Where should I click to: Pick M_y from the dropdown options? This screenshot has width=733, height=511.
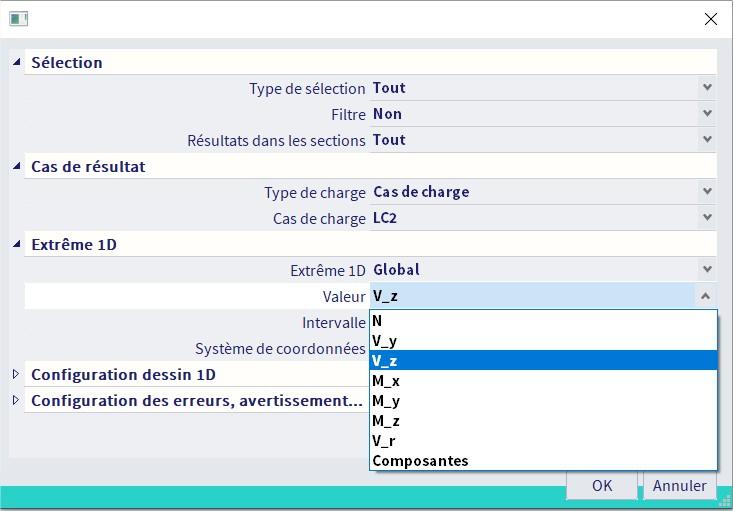(x=543, y=401)
